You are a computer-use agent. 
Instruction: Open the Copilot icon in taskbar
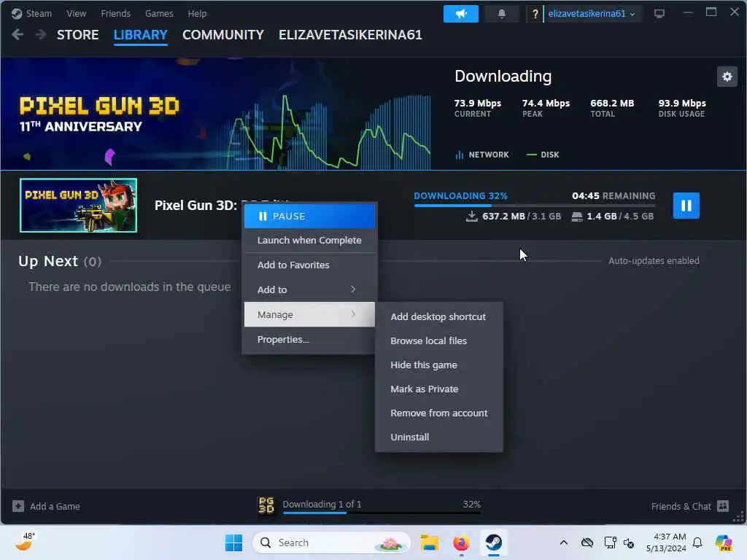723,542
